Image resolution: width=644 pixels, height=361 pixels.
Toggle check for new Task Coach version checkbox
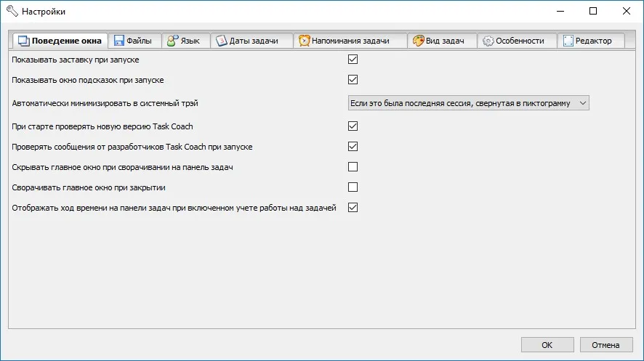[353, 126]
